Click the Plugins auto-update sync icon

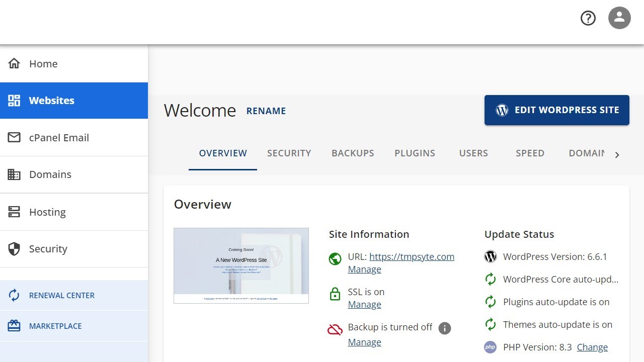tap(491, 302)
